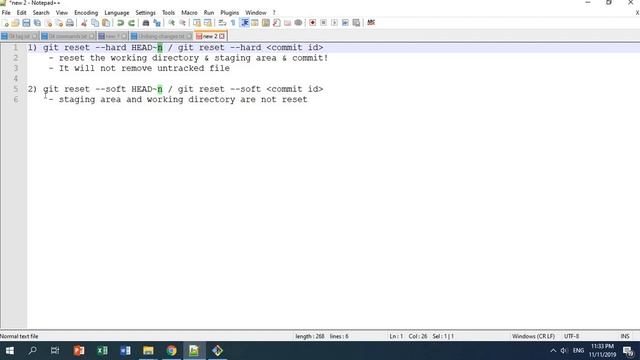640x360 pixels.
Task: Click the Windows (CR LF) status entry
Action: tap(533, 336)
